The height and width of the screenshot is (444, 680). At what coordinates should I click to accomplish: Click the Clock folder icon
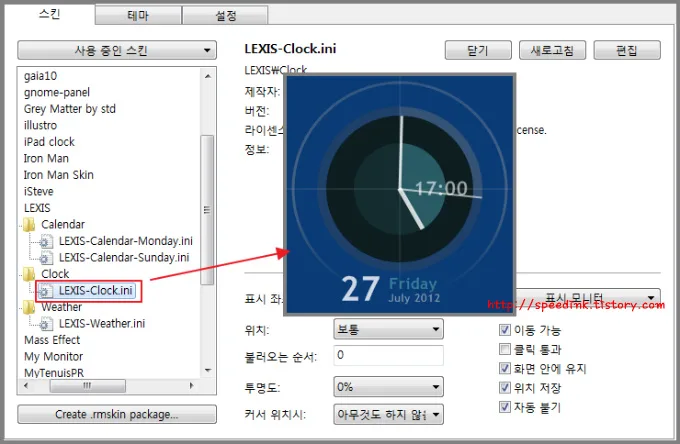click(x=29, y=274)
